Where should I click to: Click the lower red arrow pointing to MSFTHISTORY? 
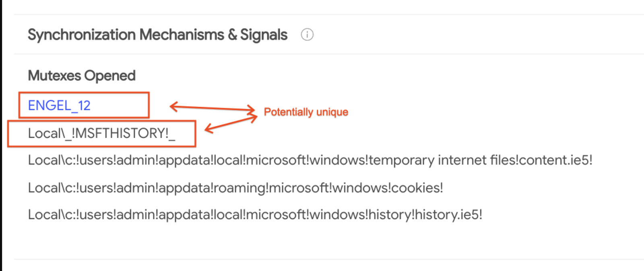pos(231,123)
